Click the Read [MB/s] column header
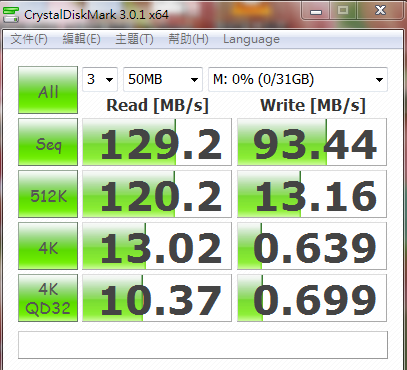Screen dimensions: 407x370 click(x=157, y=105)
